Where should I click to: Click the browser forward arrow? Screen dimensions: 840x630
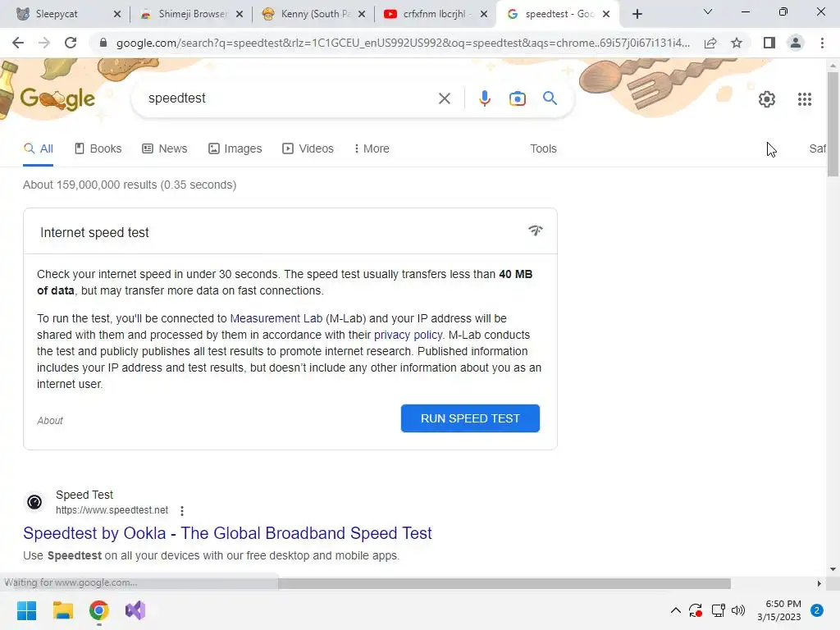(44, 43)
